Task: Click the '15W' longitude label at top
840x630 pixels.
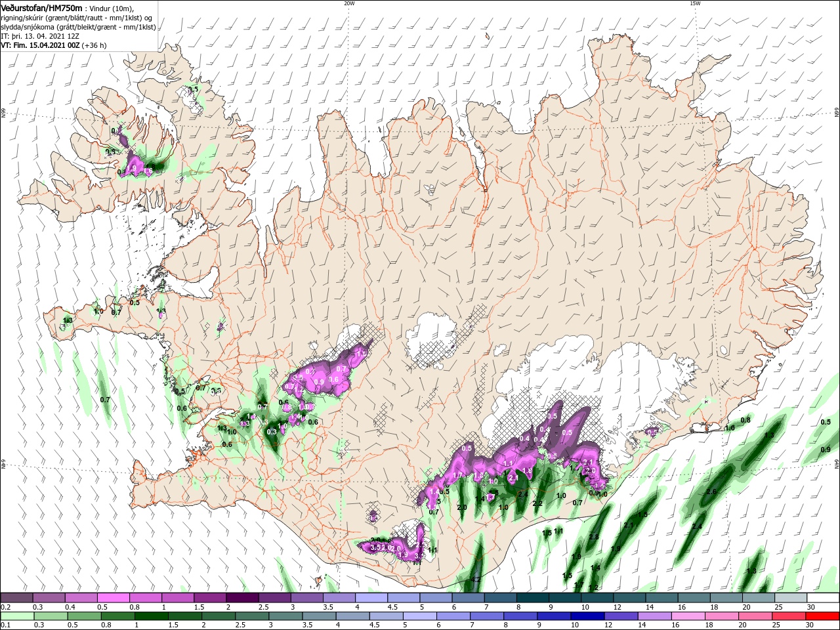Action: click(x=695, y=3)
